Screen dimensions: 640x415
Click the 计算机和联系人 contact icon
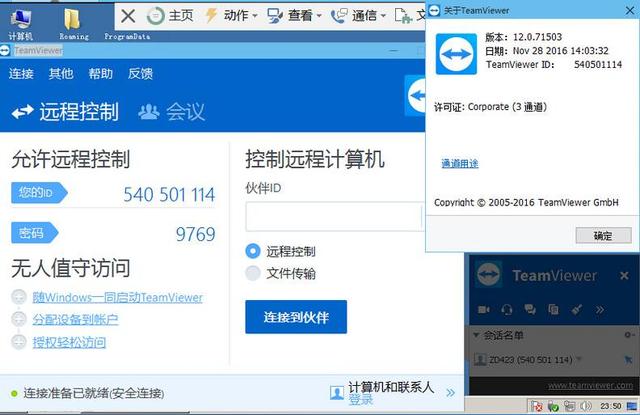337,393
